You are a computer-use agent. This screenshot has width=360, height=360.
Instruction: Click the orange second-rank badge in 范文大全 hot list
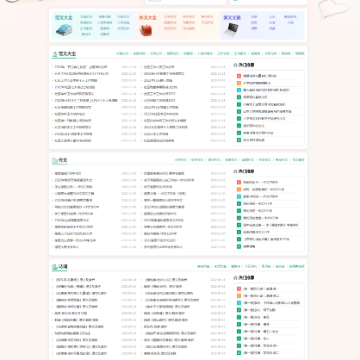239,83
